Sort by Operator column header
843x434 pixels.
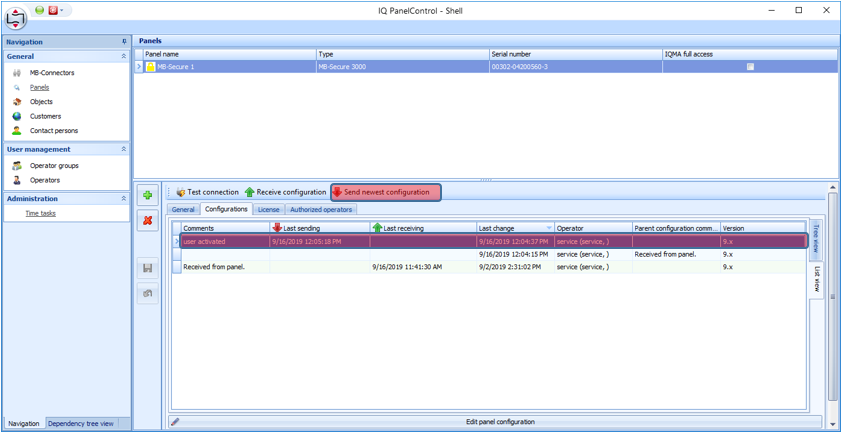pos(593,228)
